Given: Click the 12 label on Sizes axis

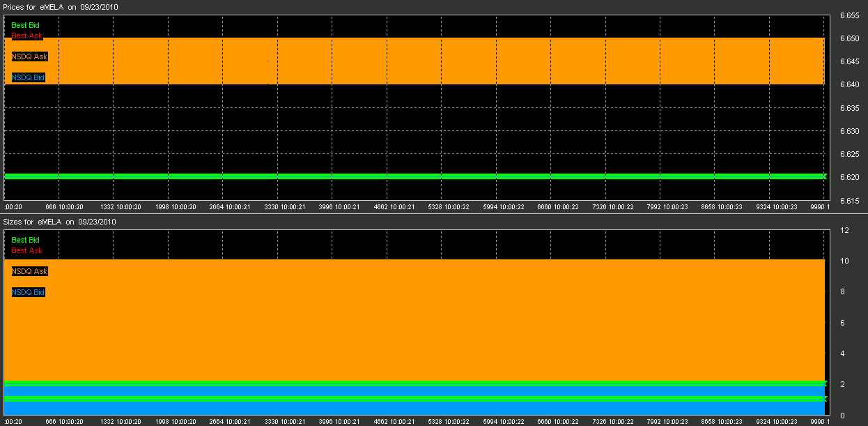Looking at the screenshot, I should click(x=844, y=230).
